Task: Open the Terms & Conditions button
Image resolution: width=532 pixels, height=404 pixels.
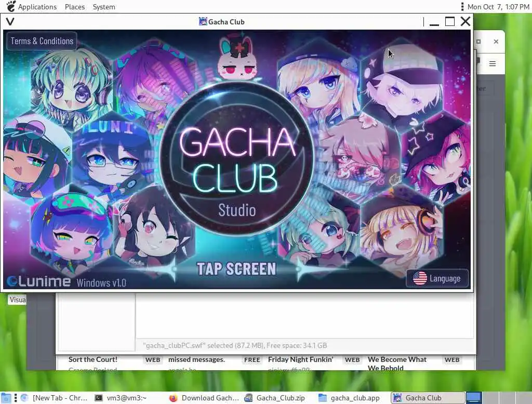Action: click(42, 41)
